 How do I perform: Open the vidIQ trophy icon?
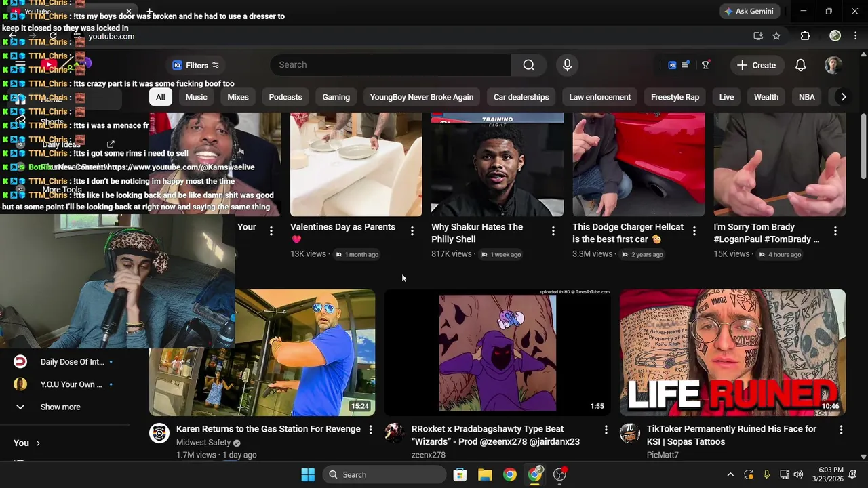coord(706,65)
